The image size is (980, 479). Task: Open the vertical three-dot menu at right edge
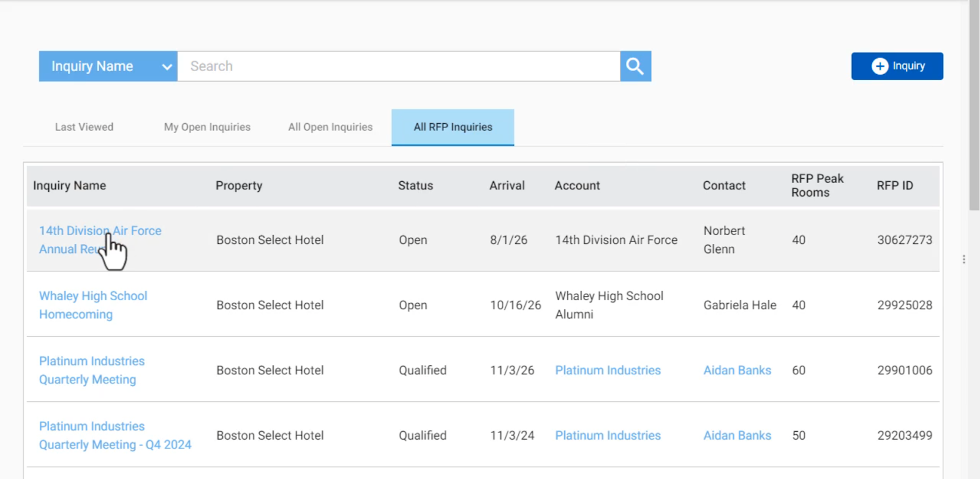(x=963, y=259)
